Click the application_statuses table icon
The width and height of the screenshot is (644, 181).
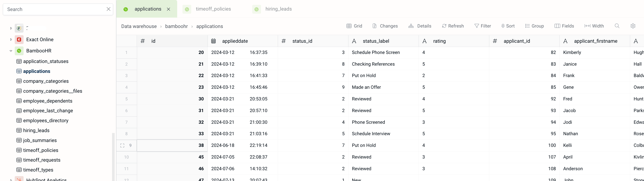[19, 61]
